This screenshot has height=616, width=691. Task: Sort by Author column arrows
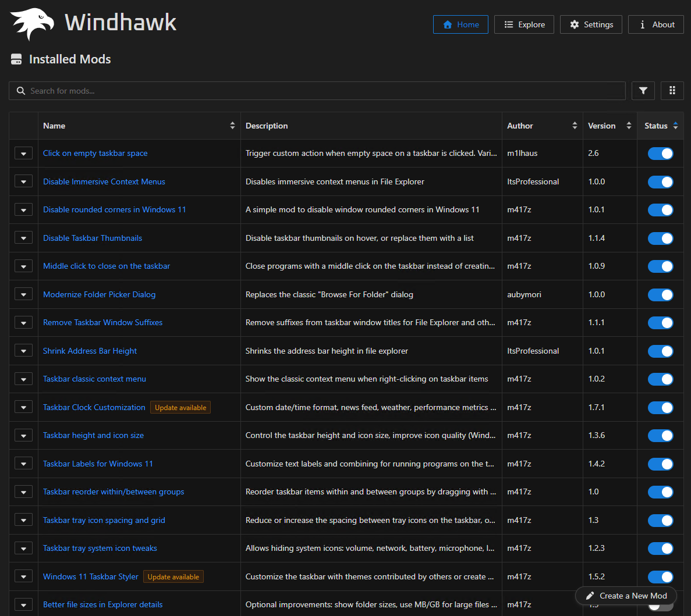(575, 126)
